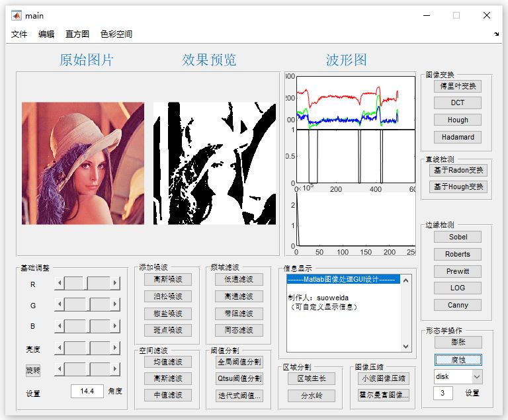Apply 高斯滤波 spatial filter
The height and width of the screenshot is (420, 508).
click(168, 378)
